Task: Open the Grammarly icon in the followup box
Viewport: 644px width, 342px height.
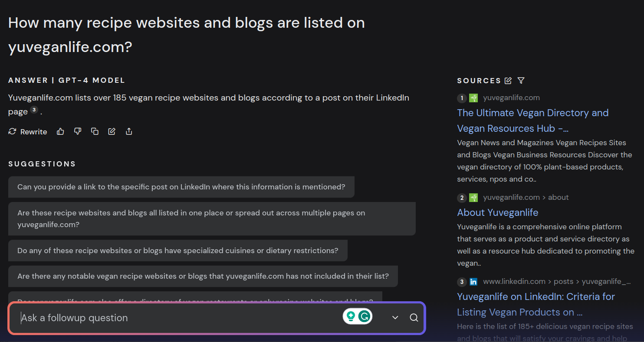Action: click(x=365, y=316)
